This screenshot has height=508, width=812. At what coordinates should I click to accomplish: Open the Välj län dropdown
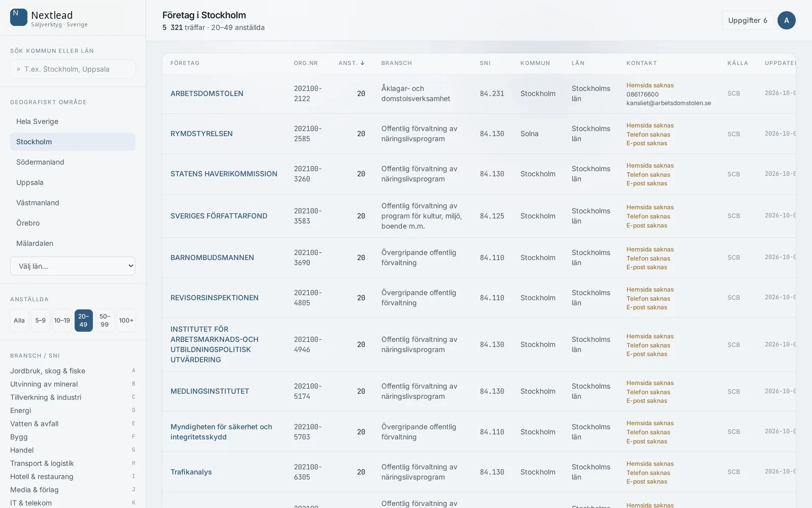click(x=73, y=266)
